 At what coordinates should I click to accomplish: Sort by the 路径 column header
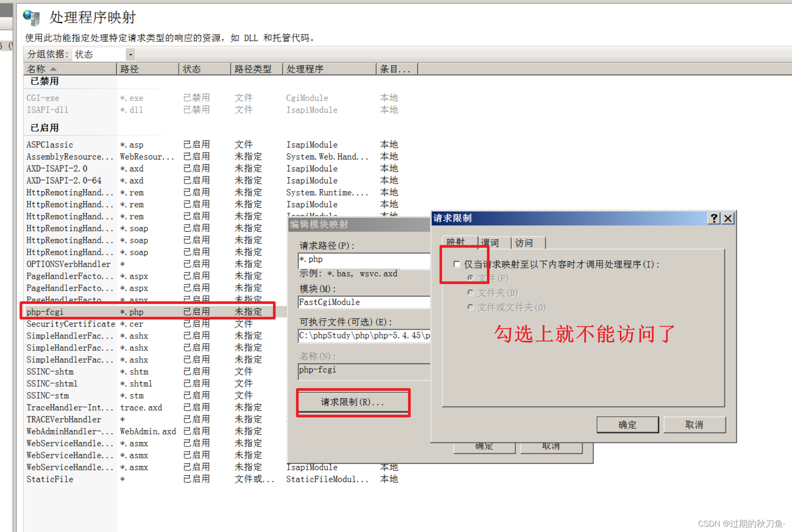click(x=148, y=69)
